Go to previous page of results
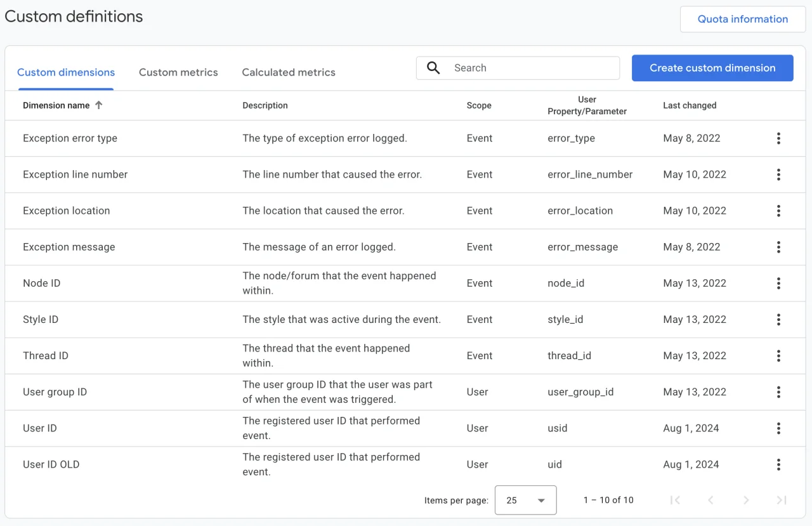Screen dimensions: 812x526 (x=711, y=500)
